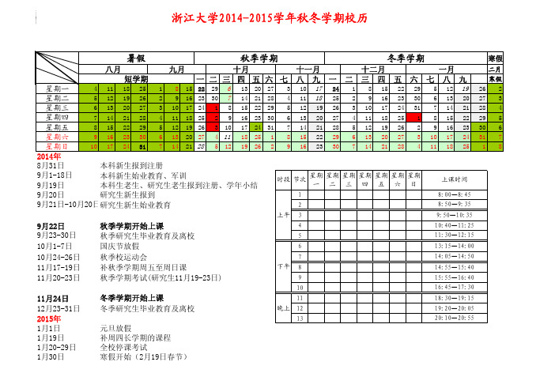Viewport: 555px width, 392px height.
Task: Select the line 寒假开始（2月19日春节）
Action: (144, 357)
